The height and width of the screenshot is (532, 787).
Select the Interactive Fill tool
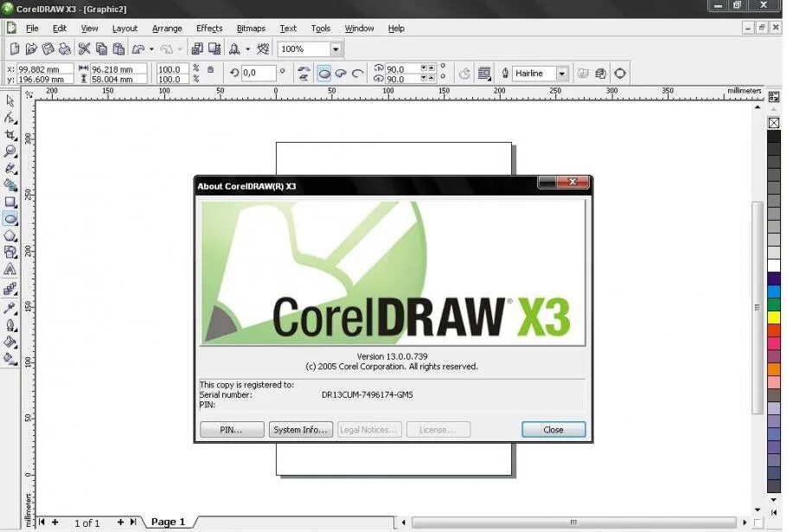coord(10,359)
